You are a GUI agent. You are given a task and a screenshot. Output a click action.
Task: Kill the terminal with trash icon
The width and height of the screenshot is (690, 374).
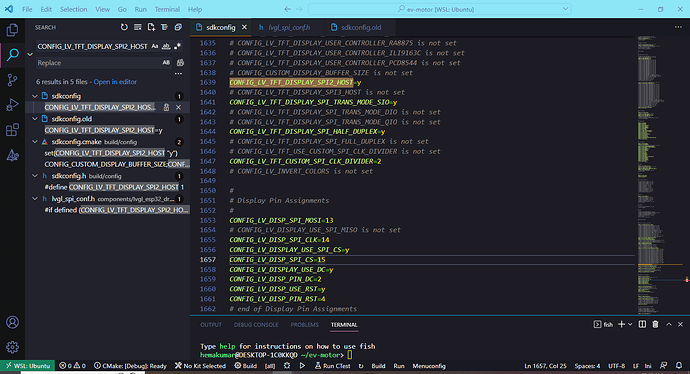click(655, 324)
